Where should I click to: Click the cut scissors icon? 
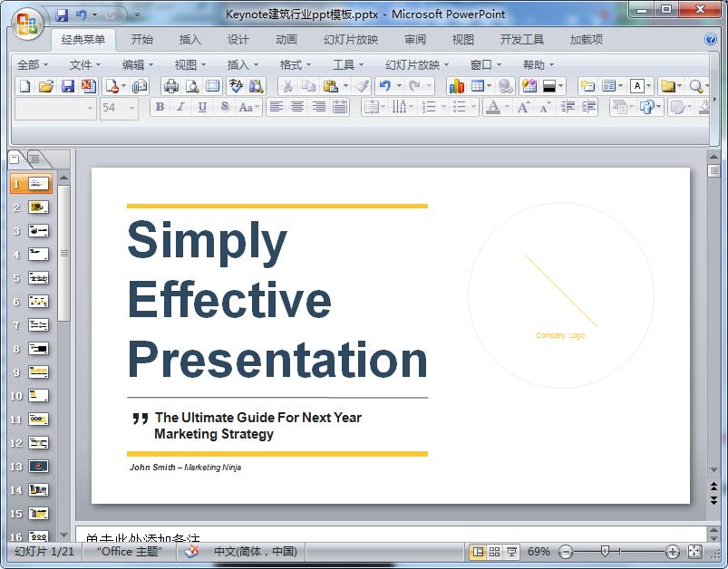click(x=288, y=86)
